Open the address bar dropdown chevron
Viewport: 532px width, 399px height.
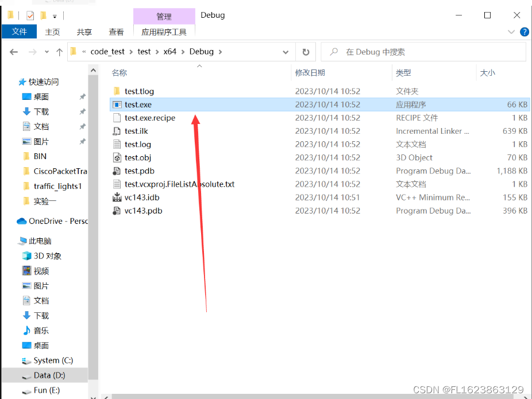(x=286, y=51)
